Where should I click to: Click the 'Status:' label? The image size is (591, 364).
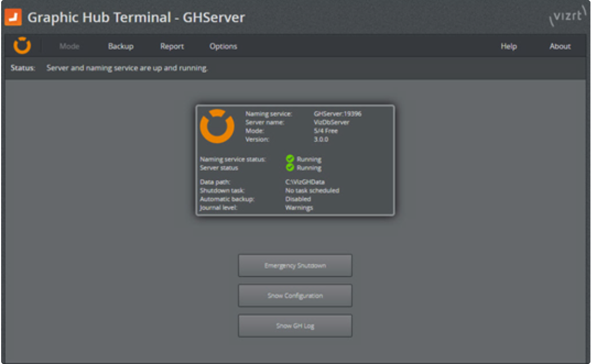click(x=22, y=68)
